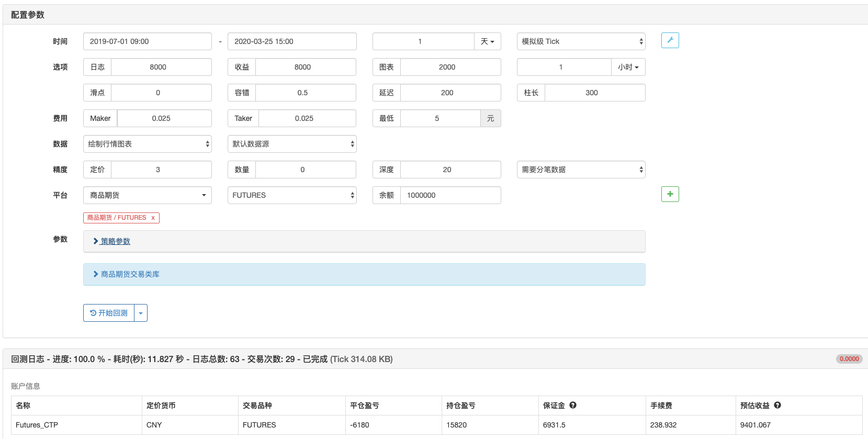Open the 小时 period unit dropdown

click(x=628, y=67)
